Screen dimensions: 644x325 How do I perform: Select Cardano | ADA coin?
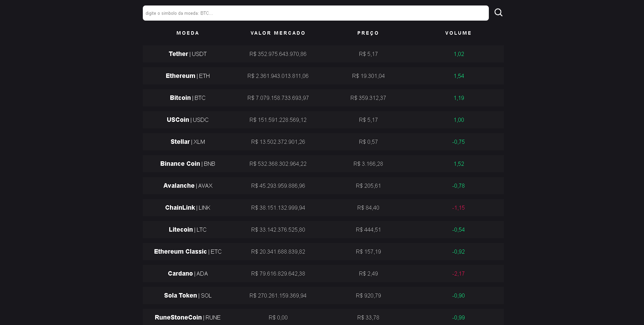(188, 274)
